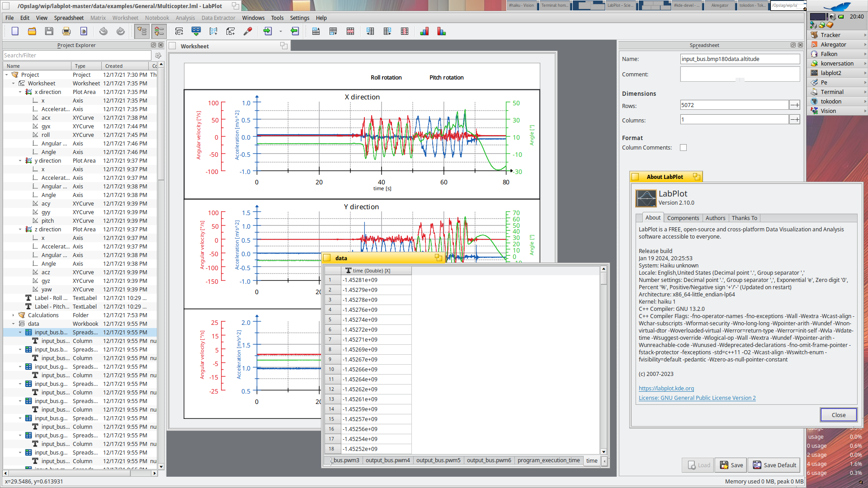
Task: Collapse the z direction plot area node
Action: click(20, 230)
